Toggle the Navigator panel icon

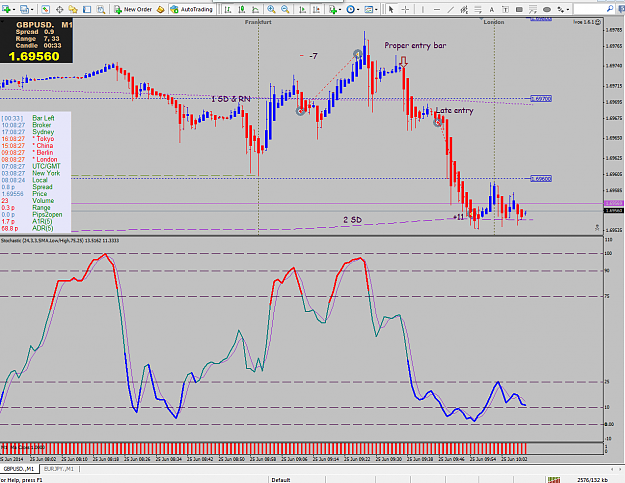tap(73, 9)
